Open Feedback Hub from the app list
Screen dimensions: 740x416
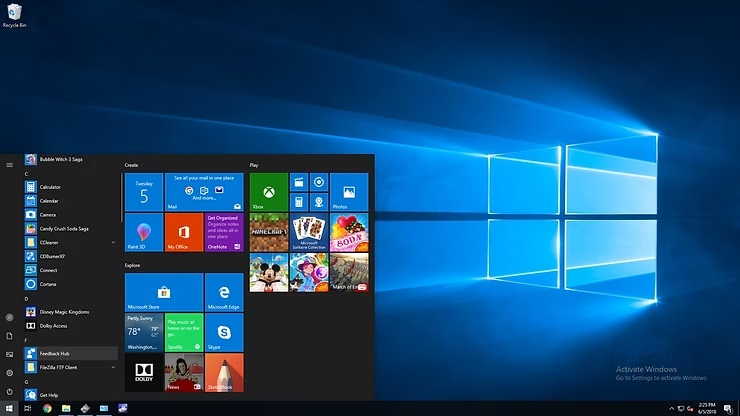(71, 354)
